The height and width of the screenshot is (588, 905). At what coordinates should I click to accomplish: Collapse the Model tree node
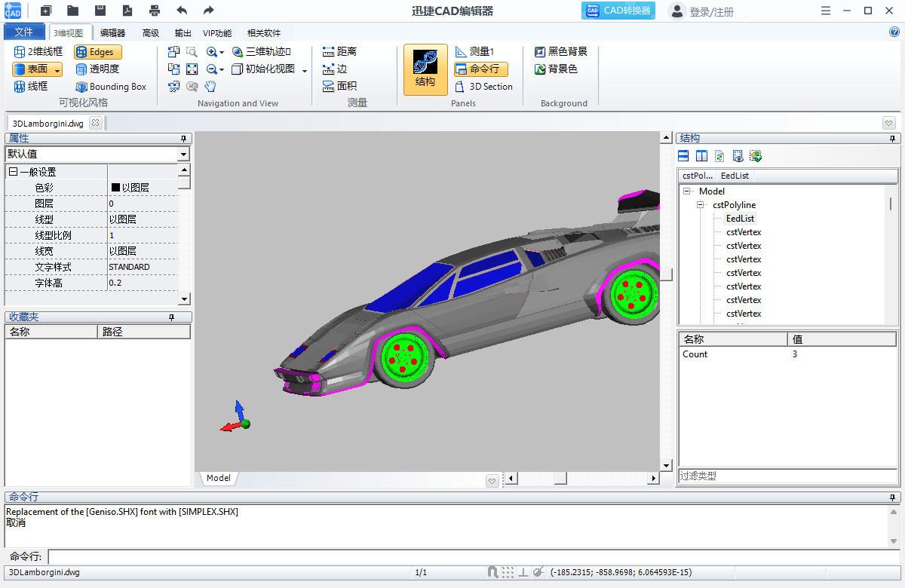tap(687, 191)
